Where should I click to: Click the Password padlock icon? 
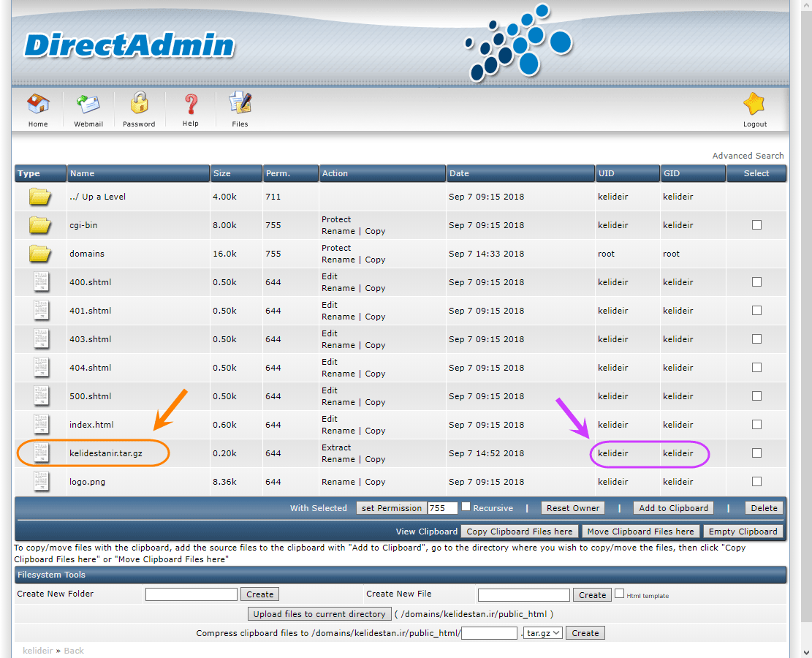139,102
